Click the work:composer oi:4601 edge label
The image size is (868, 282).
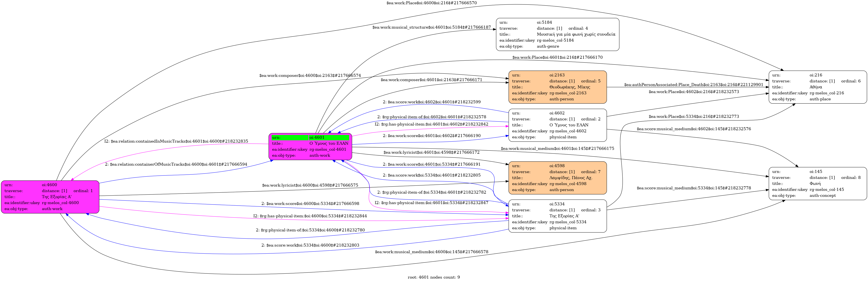point(431,80)
